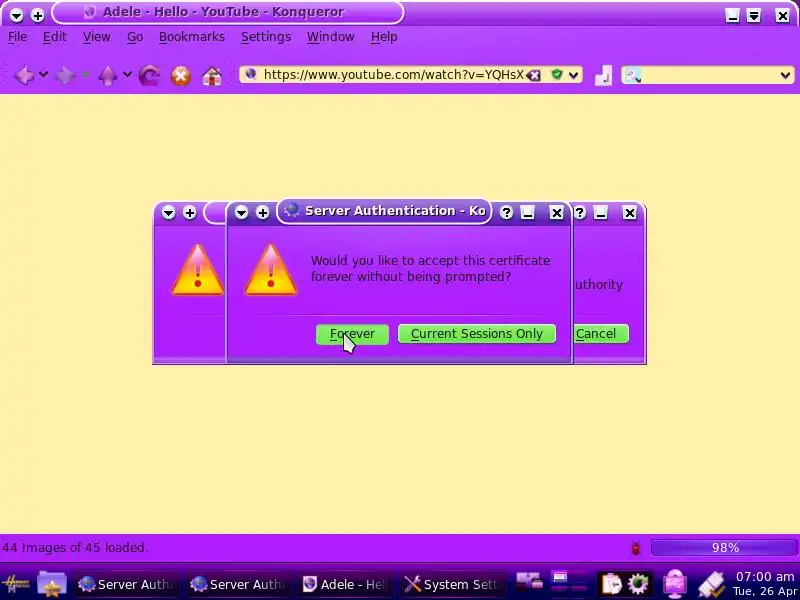
Task: Stop loading with the orange X icon
Action: tap(181, 76)
